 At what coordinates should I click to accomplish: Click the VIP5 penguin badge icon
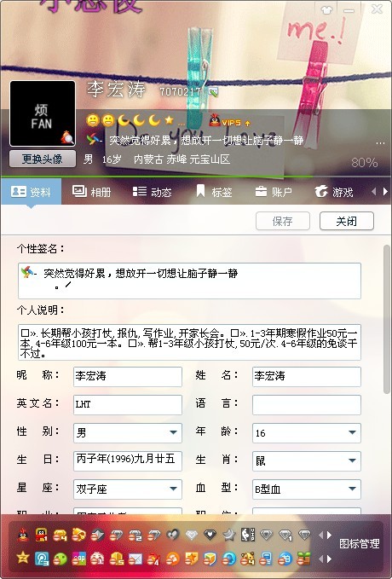pyautogui.click(x=215, y=120)
